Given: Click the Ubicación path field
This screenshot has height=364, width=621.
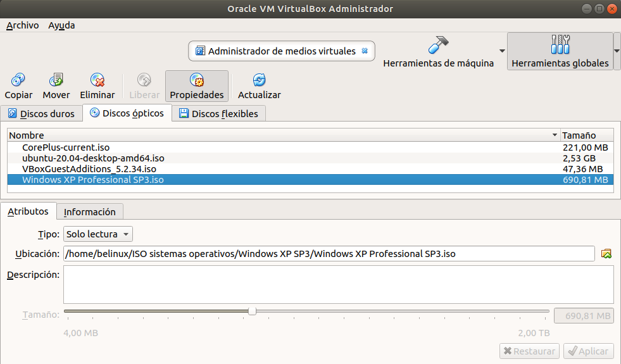Looking at the screenshot, I should click(329, 253).
